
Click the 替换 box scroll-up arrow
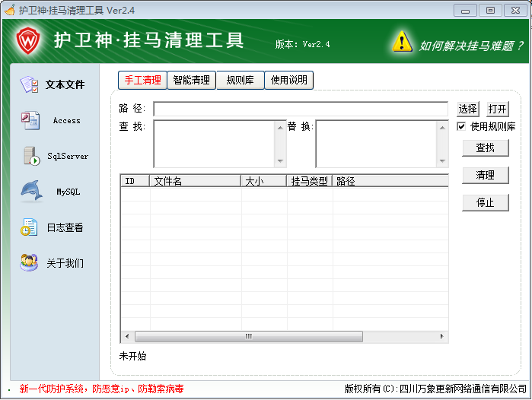442,128
